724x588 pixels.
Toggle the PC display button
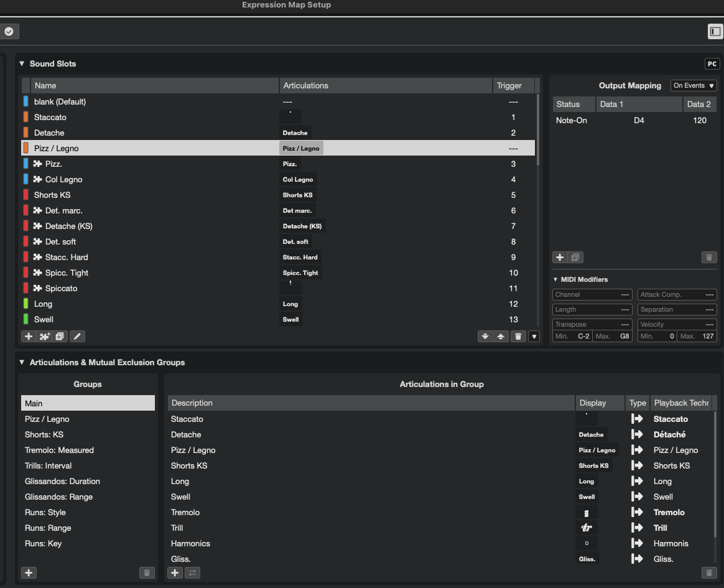coord(712,63)
